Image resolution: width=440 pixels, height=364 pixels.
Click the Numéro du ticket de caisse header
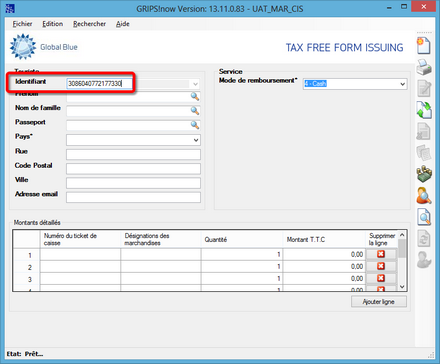(80, 239)
